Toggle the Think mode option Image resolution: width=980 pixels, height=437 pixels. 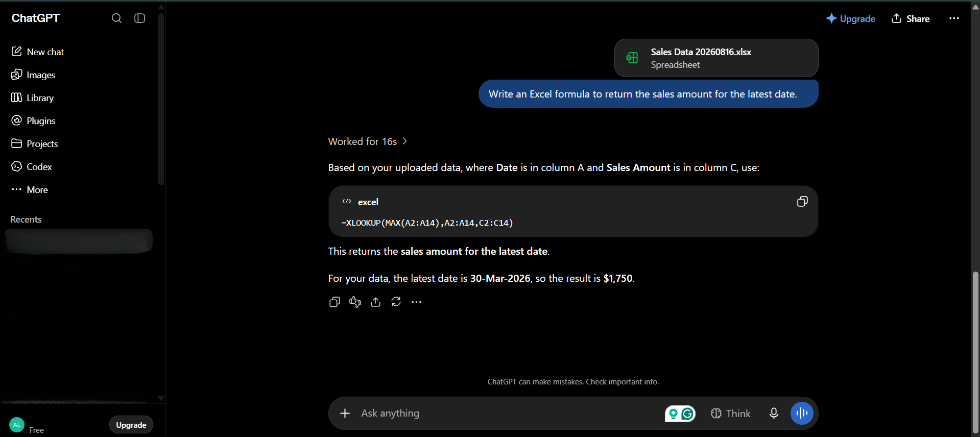click(730, 414)
